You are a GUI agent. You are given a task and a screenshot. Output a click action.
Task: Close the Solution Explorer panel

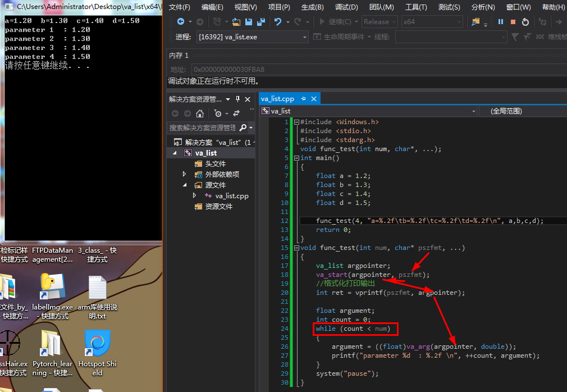tap(248, 99)
